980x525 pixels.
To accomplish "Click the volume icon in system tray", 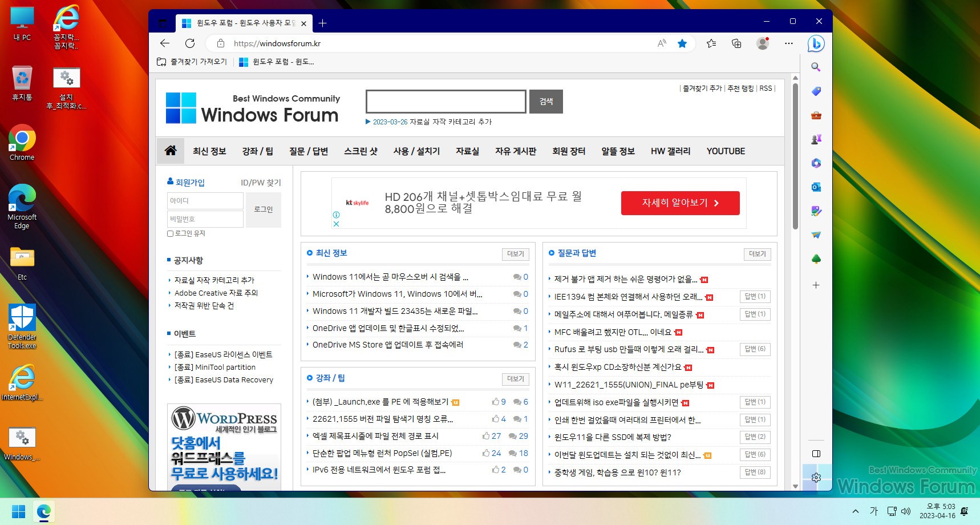I will 906,511.
